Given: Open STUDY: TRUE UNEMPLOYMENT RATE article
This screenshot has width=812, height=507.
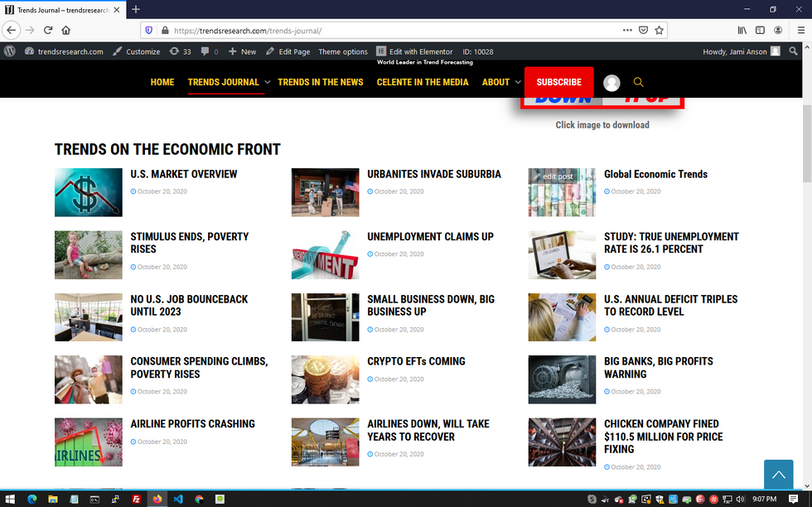Looking at the screenshot, I should tap(671, 243).
